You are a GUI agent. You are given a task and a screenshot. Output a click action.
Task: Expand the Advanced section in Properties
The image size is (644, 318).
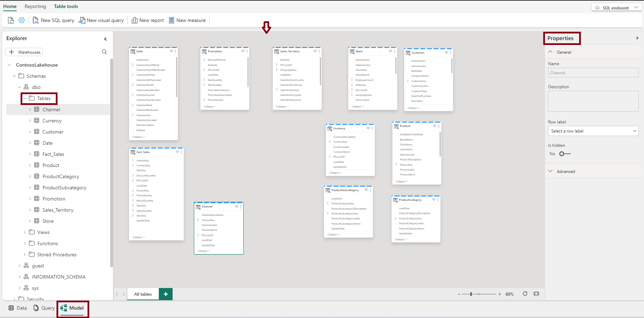[566, 172]
